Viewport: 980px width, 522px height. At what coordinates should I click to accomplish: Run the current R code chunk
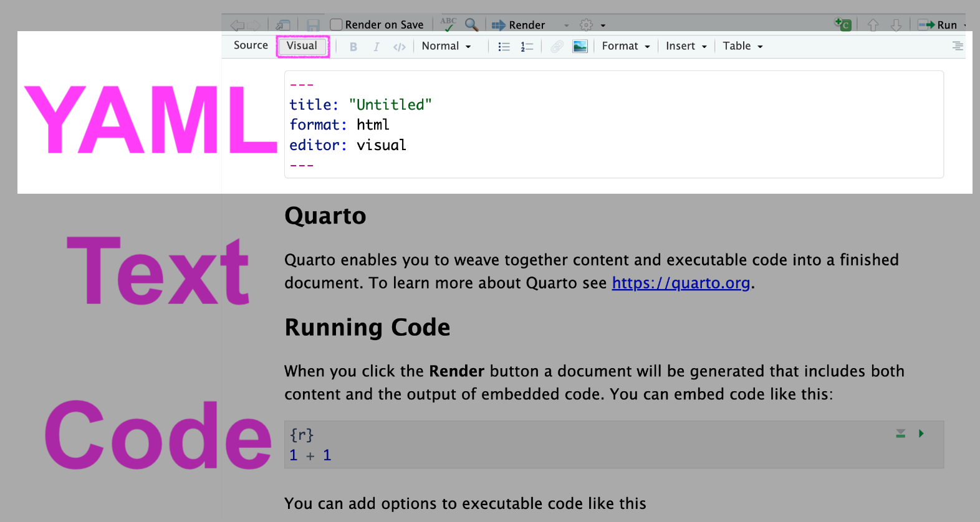click(921, 434)
